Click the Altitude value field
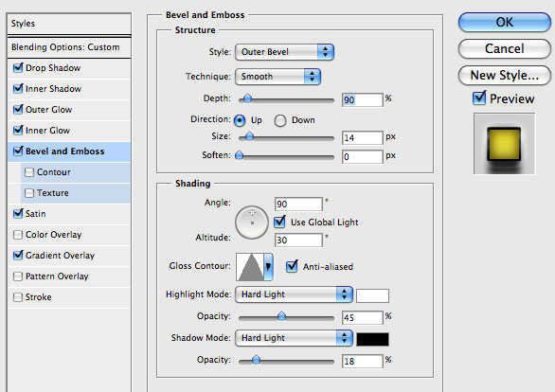 point(298,241)
